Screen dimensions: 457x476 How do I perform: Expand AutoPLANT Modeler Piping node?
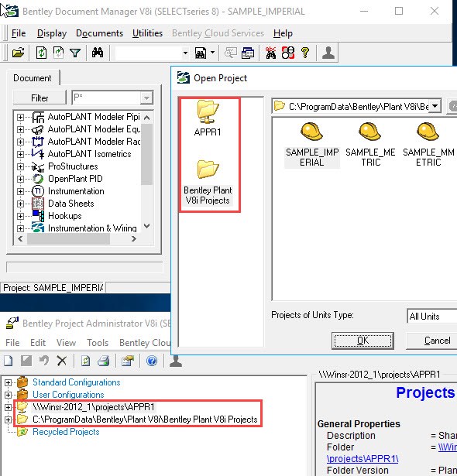click(x=20, y=117)
